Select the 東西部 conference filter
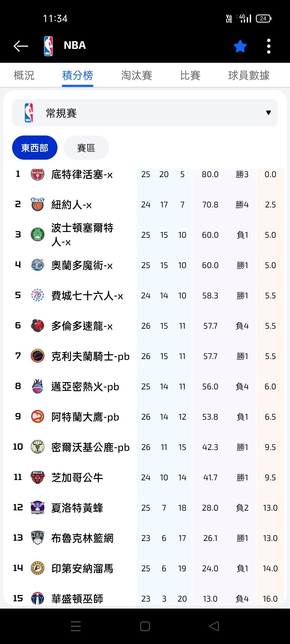This screenshot has height=644, width=290. click(x=35, y=148)
